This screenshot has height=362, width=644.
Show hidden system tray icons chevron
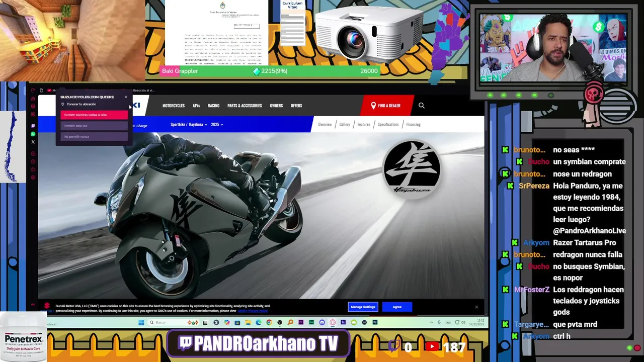(431, 322)
